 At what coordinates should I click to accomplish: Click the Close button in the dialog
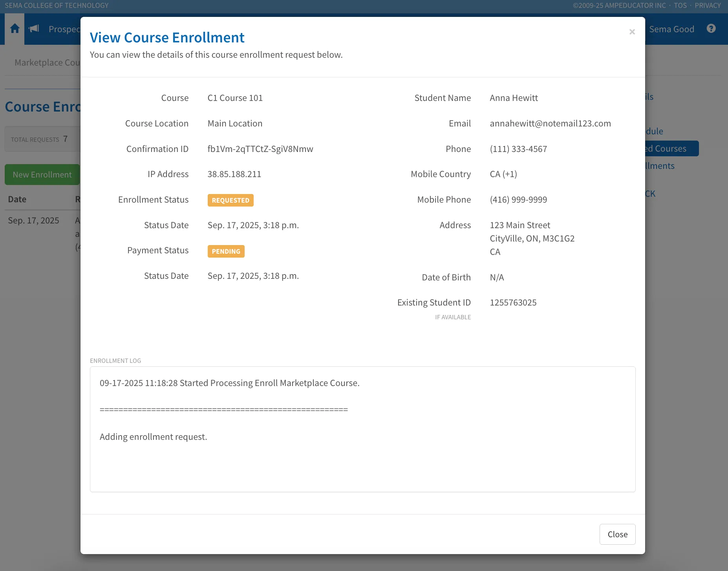[617, 534]
